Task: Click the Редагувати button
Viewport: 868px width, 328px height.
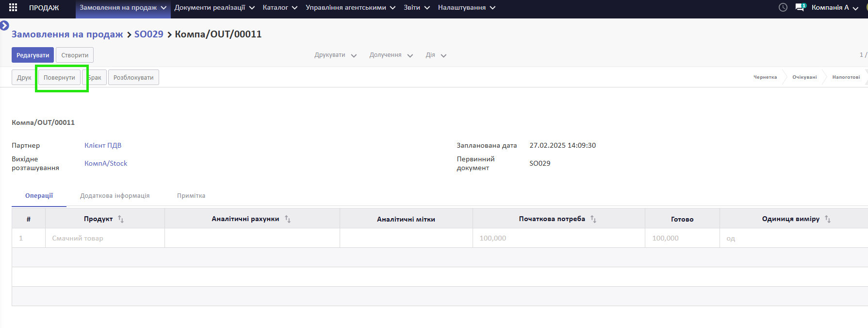Action: pyautogui.click(x=33, y=55)
